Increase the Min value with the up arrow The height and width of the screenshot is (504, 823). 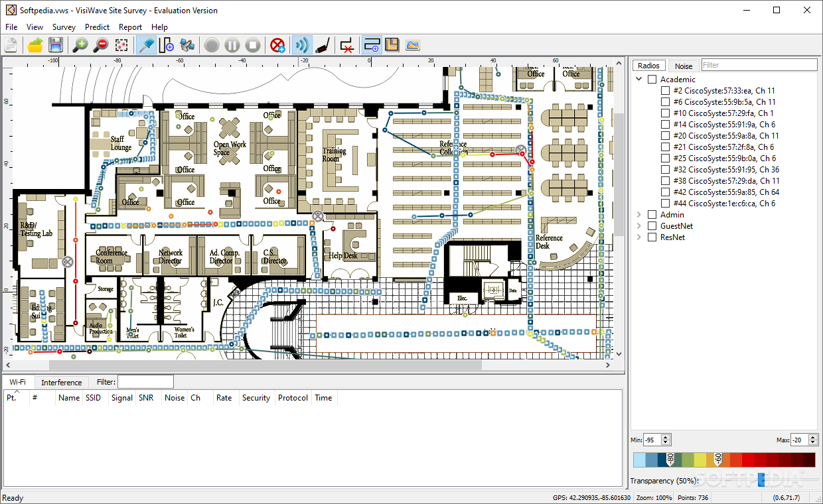[x=666, y=437]
